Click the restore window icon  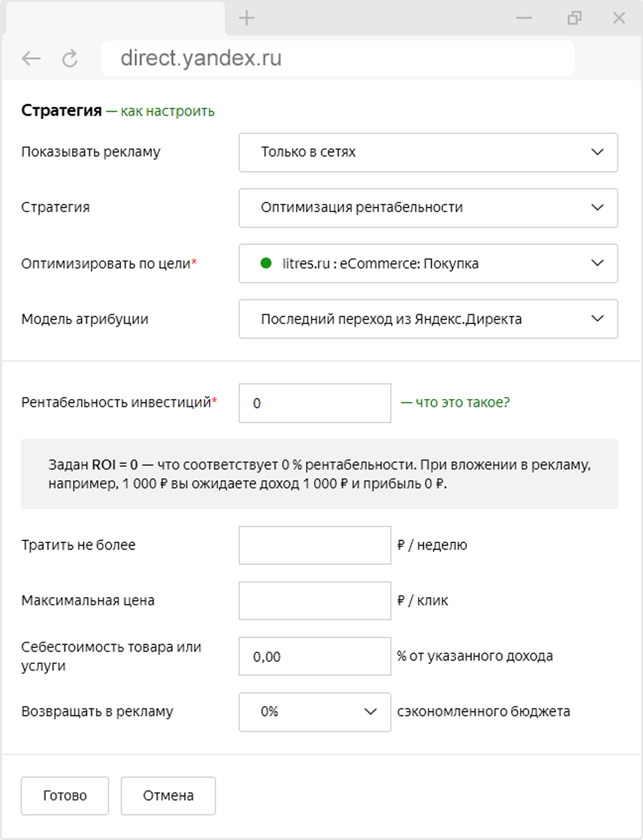tap(574, 18)
